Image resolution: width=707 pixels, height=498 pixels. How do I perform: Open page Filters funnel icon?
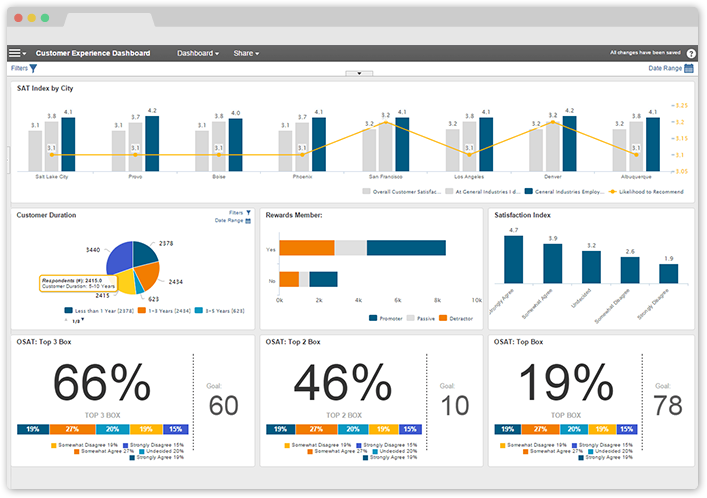point(33,69)
